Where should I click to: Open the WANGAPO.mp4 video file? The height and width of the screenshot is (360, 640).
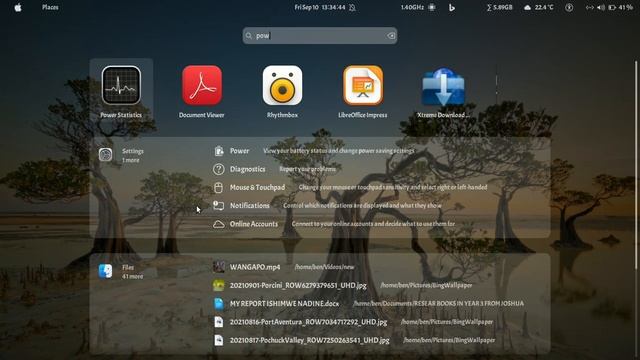point(284,267)
